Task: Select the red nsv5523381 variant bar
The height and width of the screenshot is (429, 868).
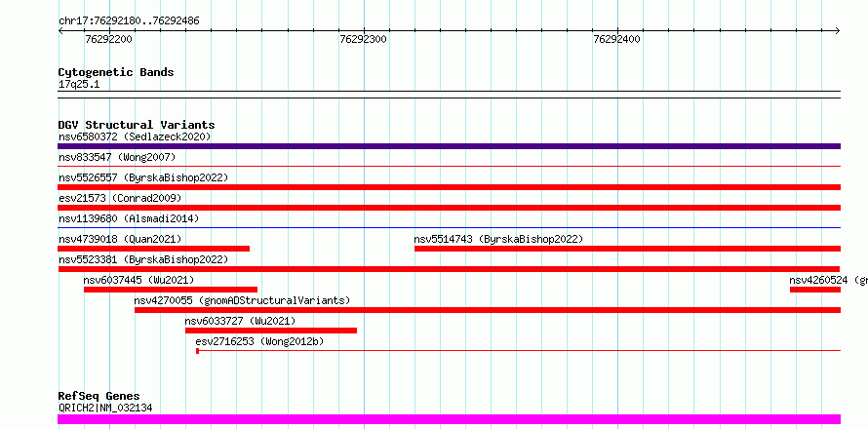Action: (449, 269)
